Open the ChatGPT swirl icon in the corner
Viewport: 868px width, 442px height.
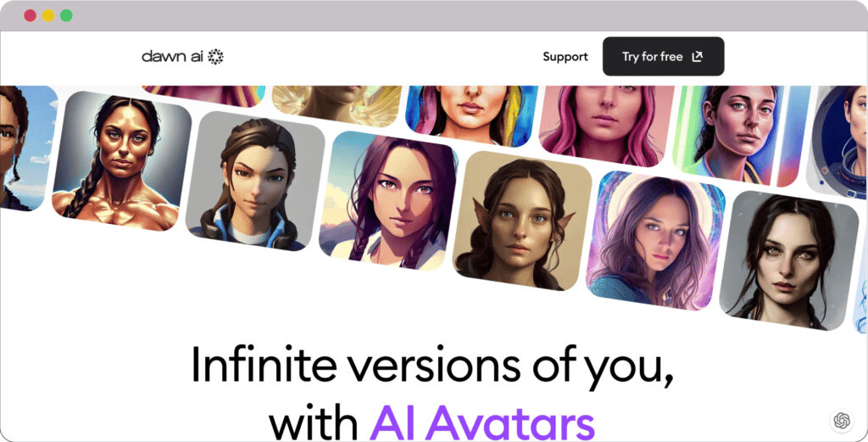842,421
